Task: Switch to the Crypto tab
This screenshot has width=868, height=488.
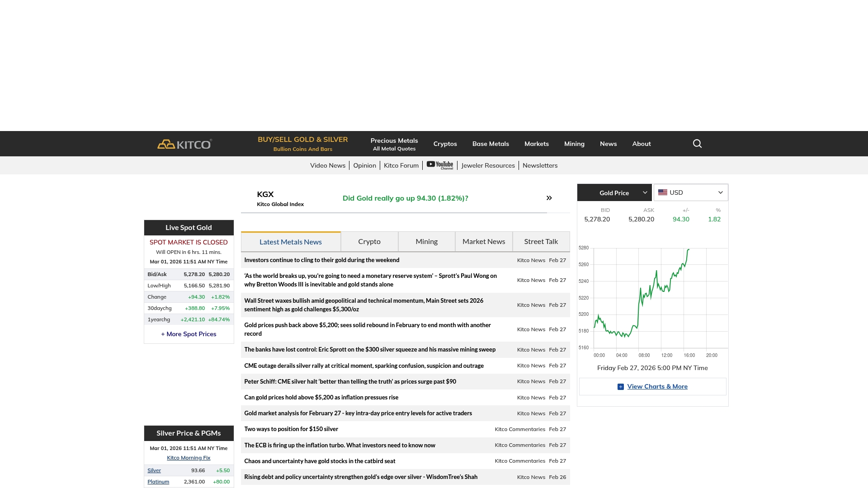Action: point(369,241)
